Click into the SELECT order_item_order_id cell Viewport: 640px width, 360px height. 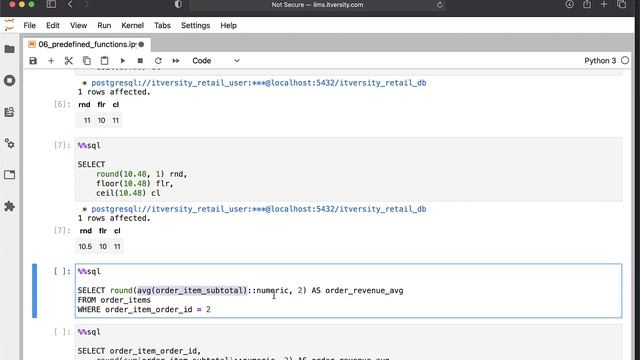point(349,342)
